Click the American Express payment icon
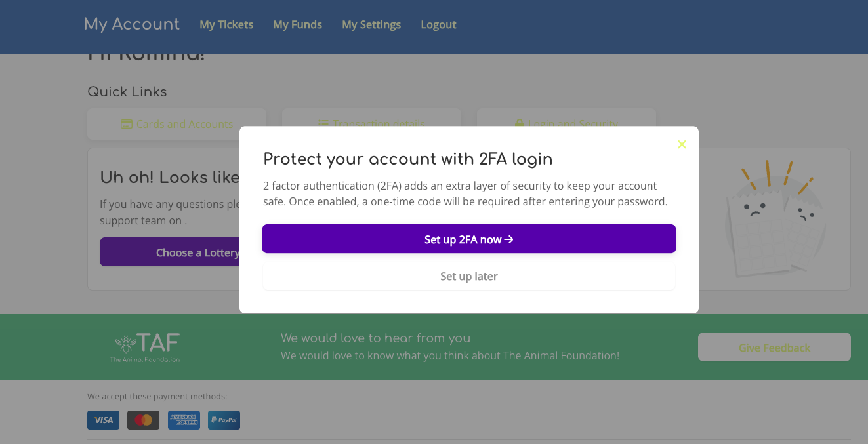This screenshot has width=868, height=444. point(184,420)
